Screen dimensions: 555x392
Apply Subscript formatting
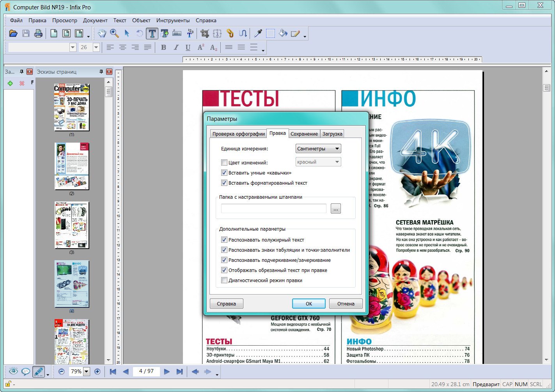pos(213,47)
